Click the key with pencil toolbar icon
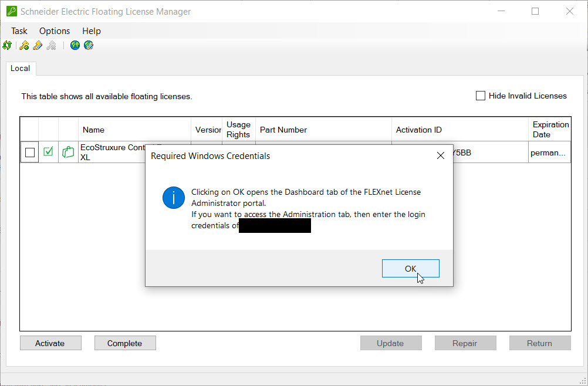Image resolution: width=588 pixels, height=386 pixels. [x=38, y=45]
